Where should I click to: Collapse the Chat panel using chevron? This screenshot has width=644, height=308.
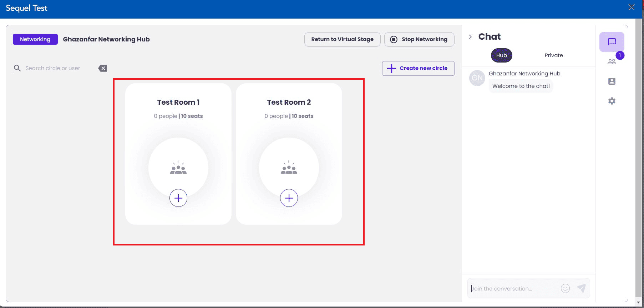[470, 37]
